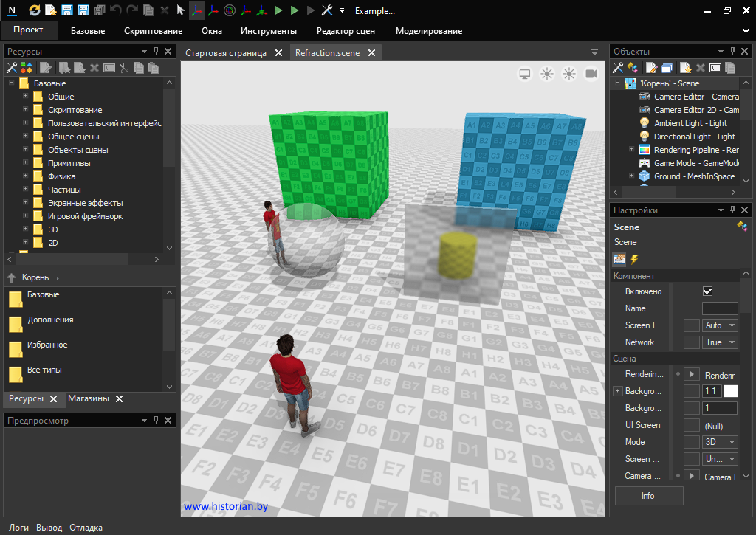756x535 pixels.
Task: Expand the Rendering Pipeline tree node
Action: coord(631,150)
